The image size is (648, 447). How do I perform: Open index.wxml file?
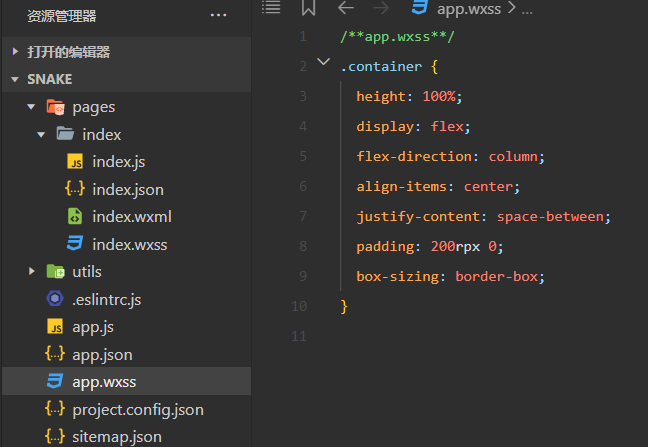132,217
